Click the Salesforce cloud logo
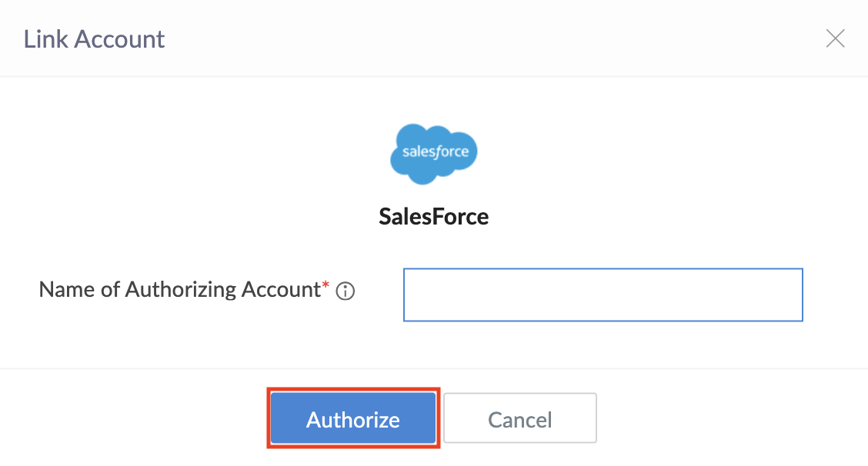 434,153
